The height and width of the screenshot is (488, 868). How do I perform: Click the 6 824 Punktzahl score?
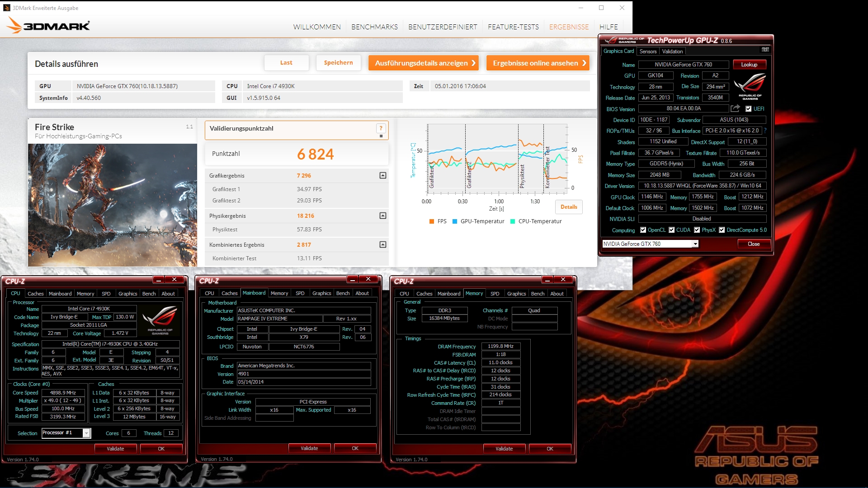tap(315, 155)
